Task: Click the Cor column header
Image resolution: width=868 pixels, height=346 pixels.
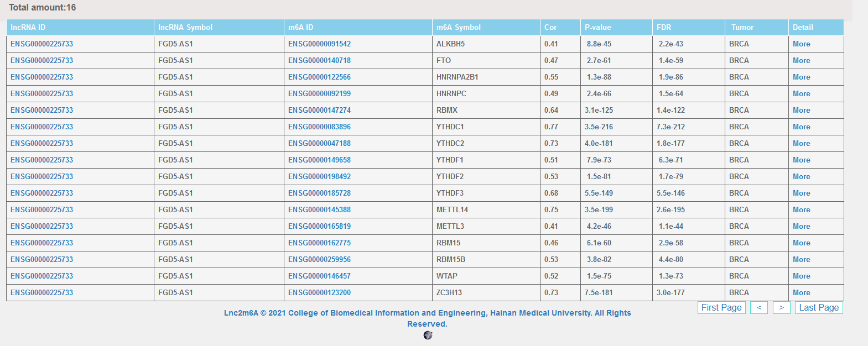Action: pyautogui.click(x=560, y=27)
